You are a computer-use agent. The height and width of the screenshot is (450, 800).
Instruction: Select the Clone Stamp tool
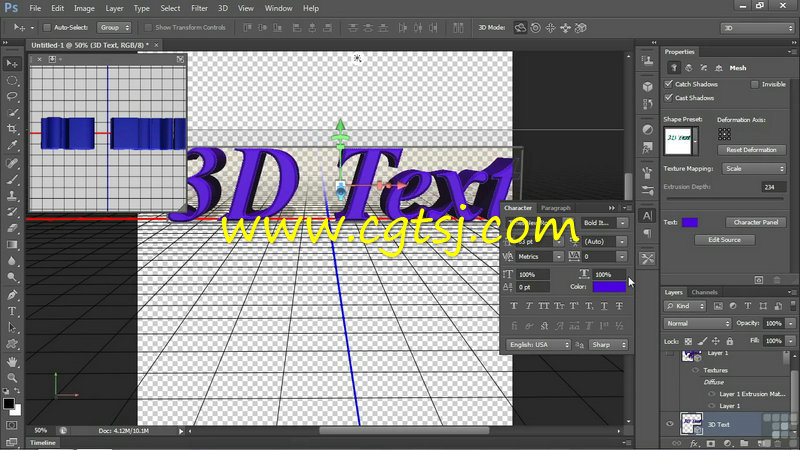12,196
